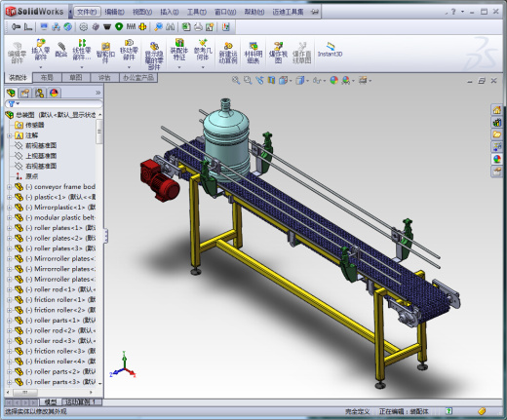The height and width of the screenshot is (420, 507).
Task: Switch to the 草图 (Sketch) ribbon tab
Action: [x=76, y=77]
